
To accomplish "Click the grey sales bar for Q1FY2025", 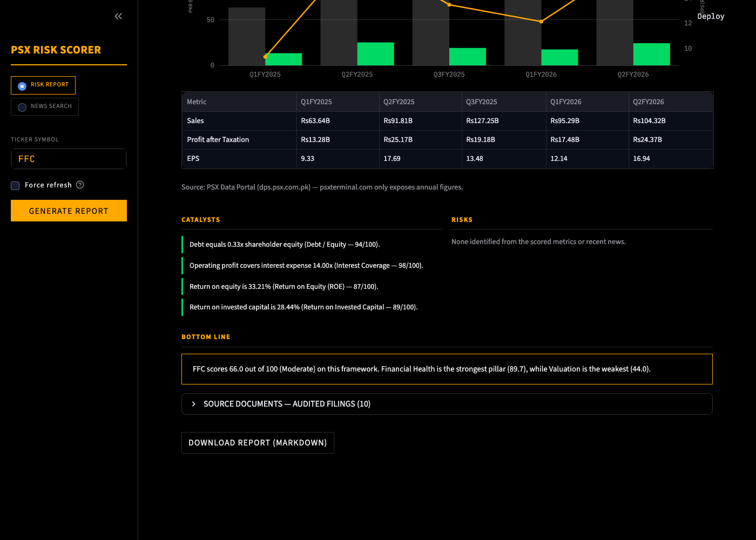I will pos(247,36).
